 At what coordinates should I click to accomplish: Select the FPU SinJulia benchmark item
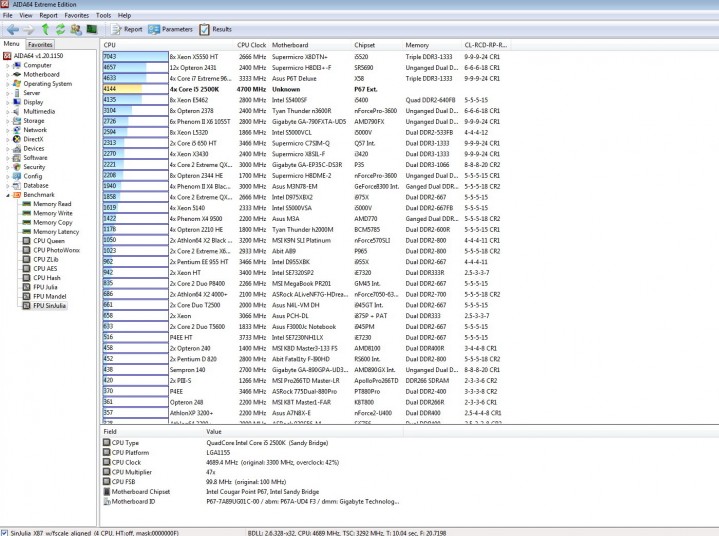pyautogui.click(x=44, y=306)
